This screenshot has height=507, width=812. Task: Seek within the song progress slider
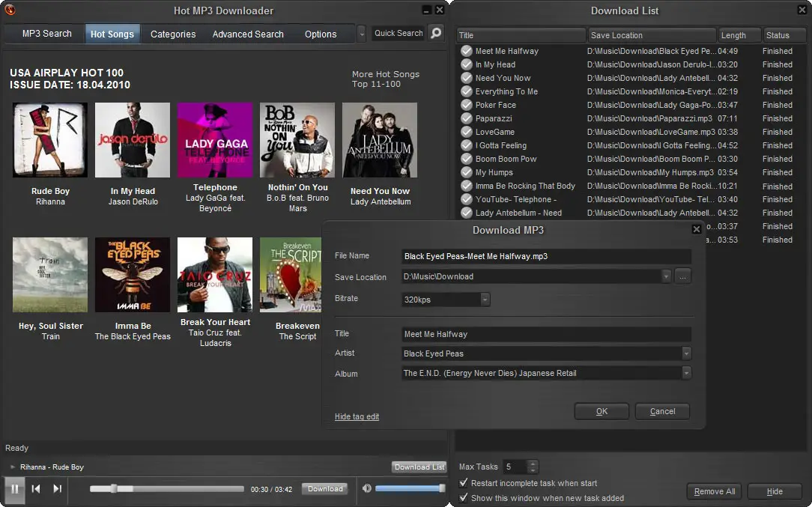(167, 488)
